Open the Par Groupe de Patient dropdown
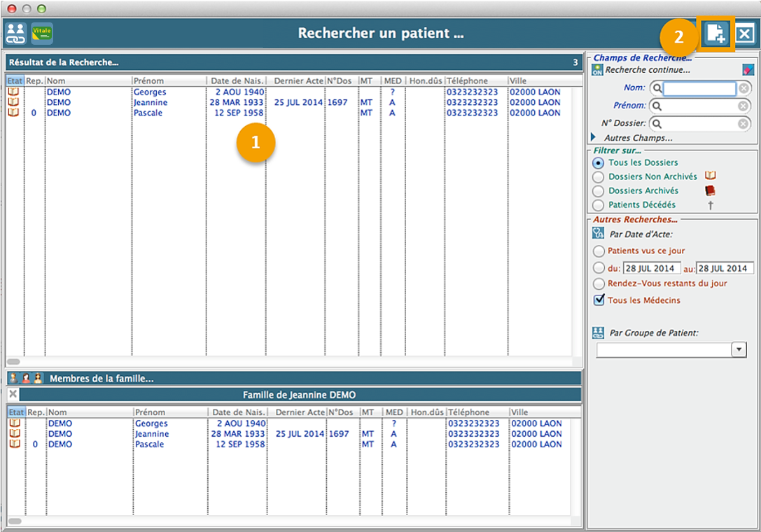The width and height of the screenshot is (761, 532). click(x=739, y=349)
